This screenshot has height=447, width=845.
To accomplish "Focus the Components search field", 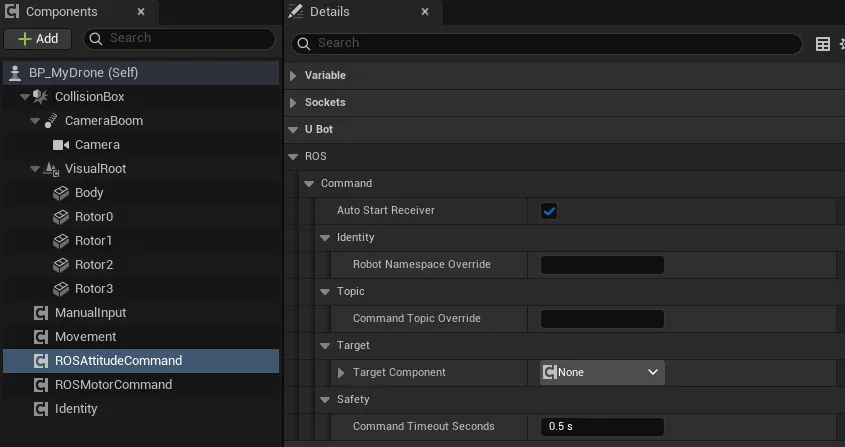I will point(179,38).
